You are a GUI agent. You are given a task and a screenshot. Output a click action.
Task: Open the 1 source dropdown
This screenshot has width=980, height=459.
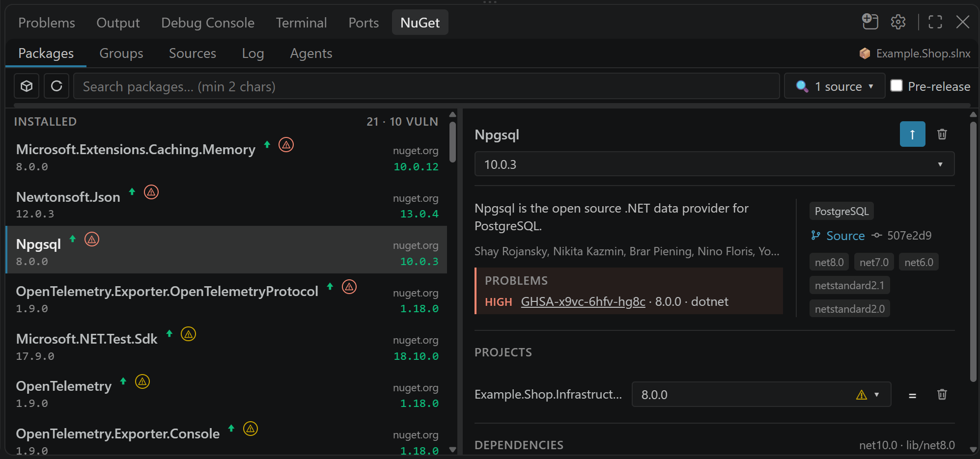click(835, 86)
